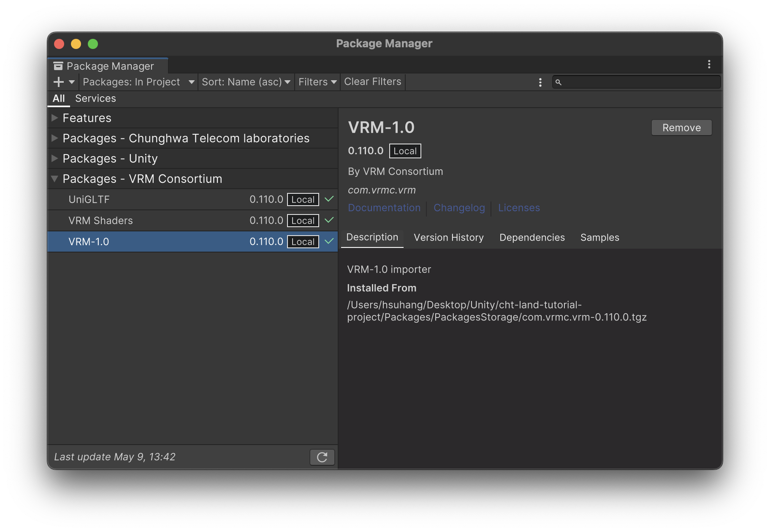Click the search magnifier icon

point(559,82)
